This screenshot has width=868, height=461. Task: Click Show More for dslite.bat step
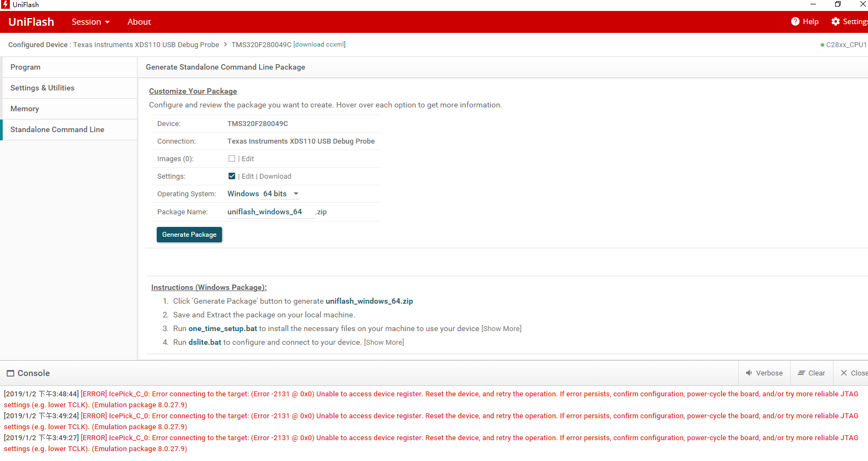point(384,342)
